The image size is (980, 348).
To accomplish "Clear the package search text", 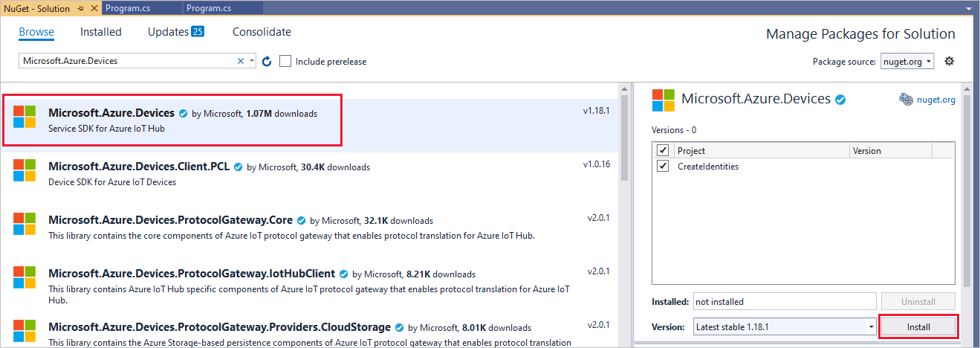I will pos(240,61).
